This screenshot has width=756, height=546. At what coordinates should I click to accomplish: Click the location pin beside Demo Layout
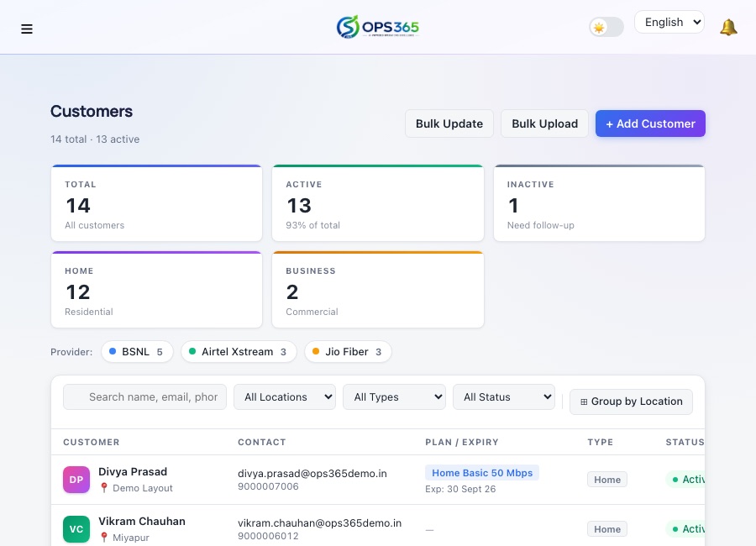pyautogui.click(x=103, y=488)
